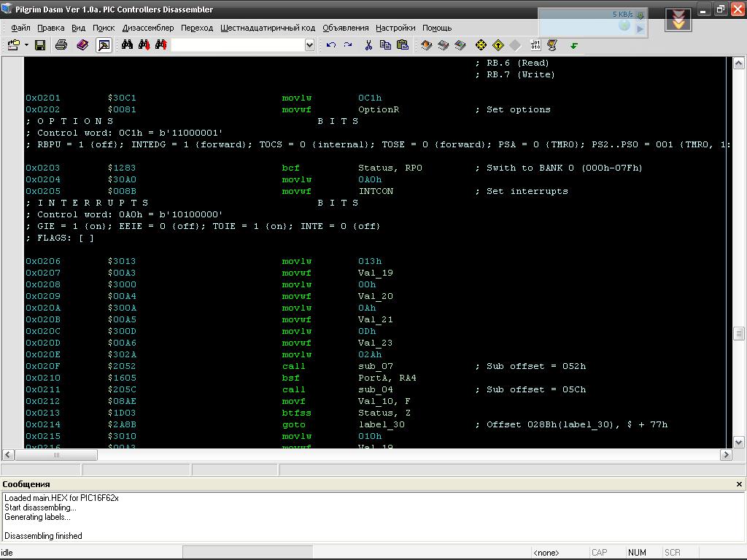Close the Сообщения panel
This screenshot has height=560, width=747.
coord(739,483)
